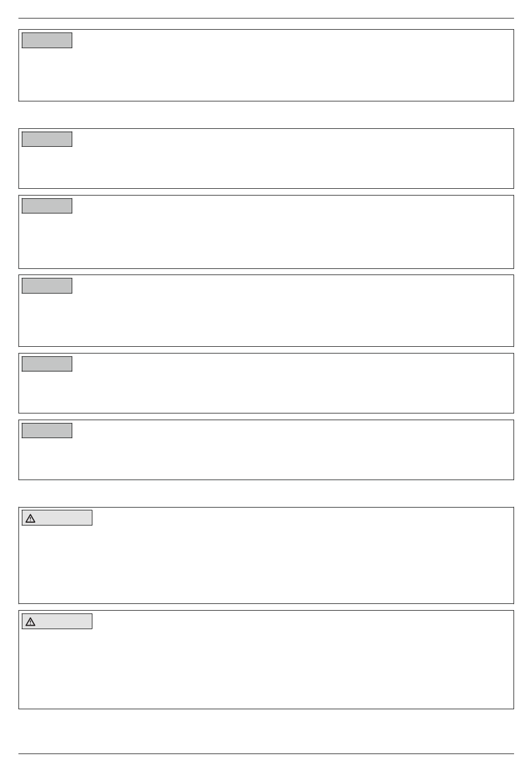Screen dimensions: 532x772
Task: Click the gray label tag of the fourth notice box
Action: coord(47,286)
